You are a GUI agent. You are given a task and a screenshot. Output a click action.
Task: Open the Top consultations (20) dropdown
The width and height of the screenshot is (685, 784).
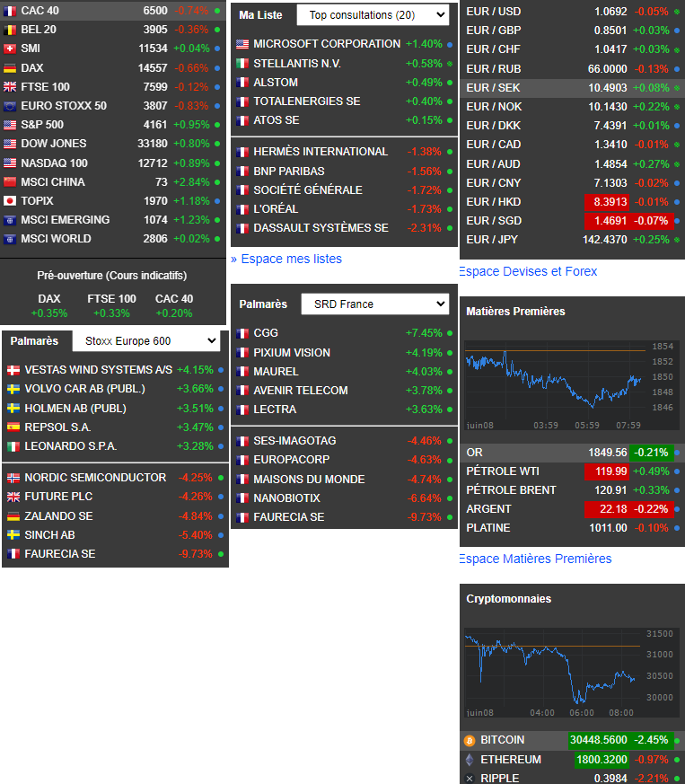[x=373, y=15]
